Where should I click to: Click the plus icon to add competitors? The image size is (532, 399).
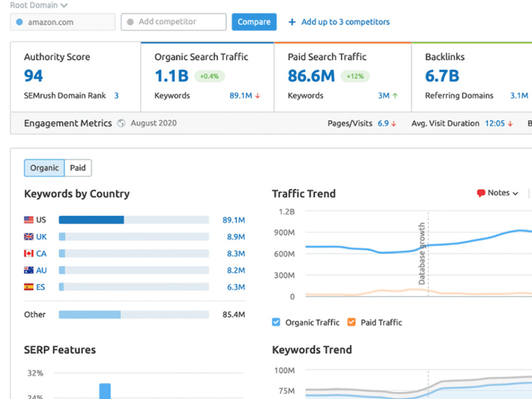point(292,22)
